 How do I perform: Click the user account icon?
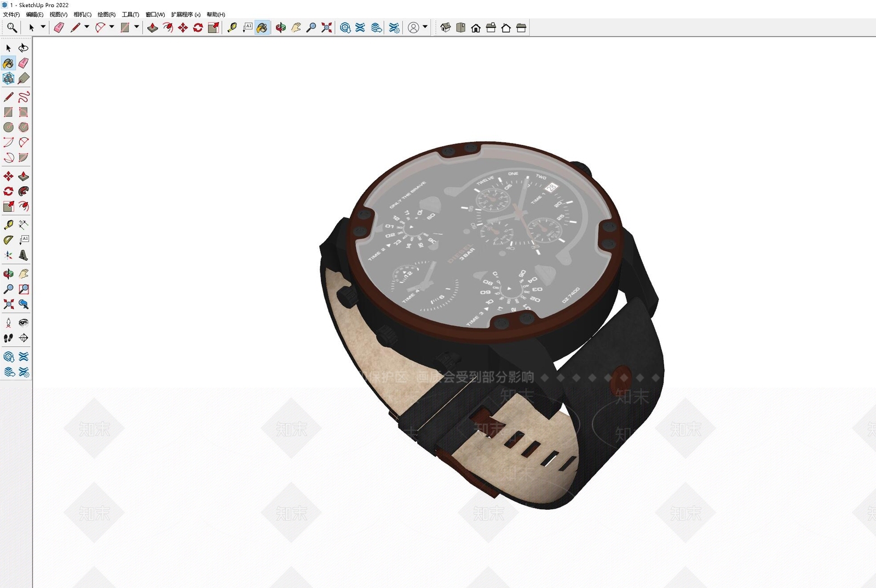click(x=414, y=28)
